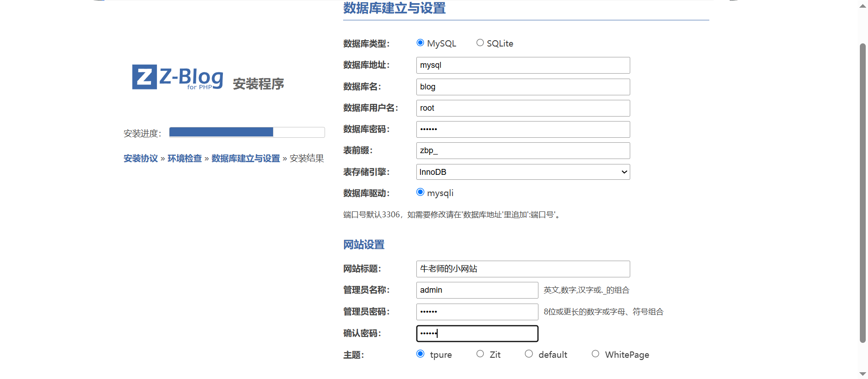Open the 安装协议 step link
The image size is (868, 379).
(141, 159)
